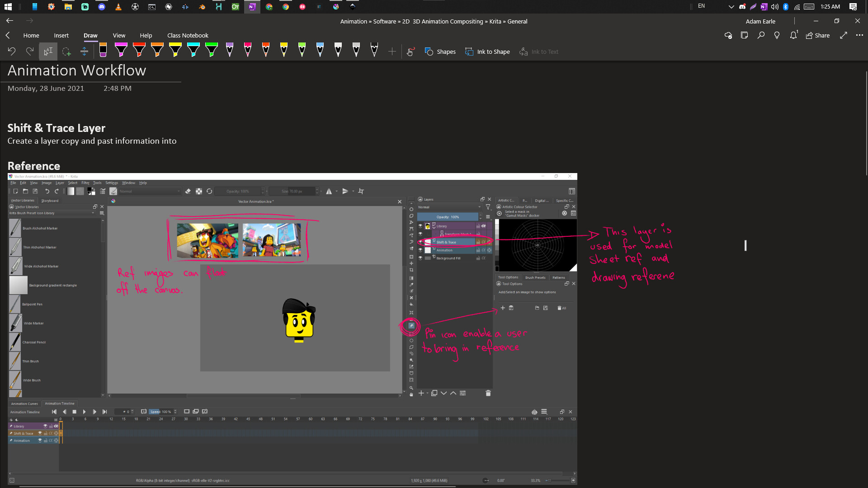Open the notifications bell
Viewport: 868px width, 488px height.
[793, 35]
